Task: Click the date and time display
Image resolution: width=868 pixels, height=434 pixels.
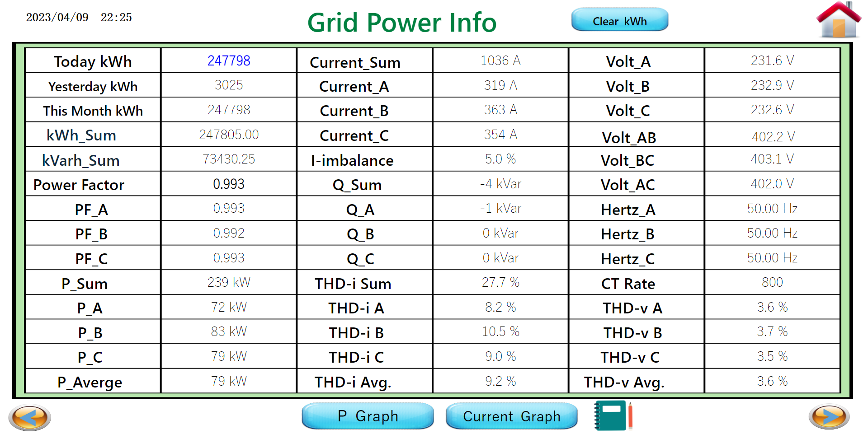Action: (79, 18)
